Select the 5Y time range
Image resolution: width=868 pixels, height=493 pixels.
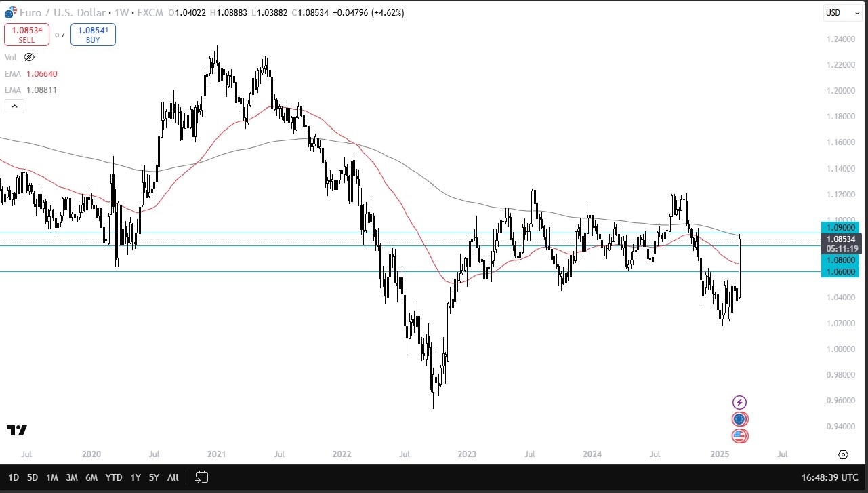[x=154, y=477]
